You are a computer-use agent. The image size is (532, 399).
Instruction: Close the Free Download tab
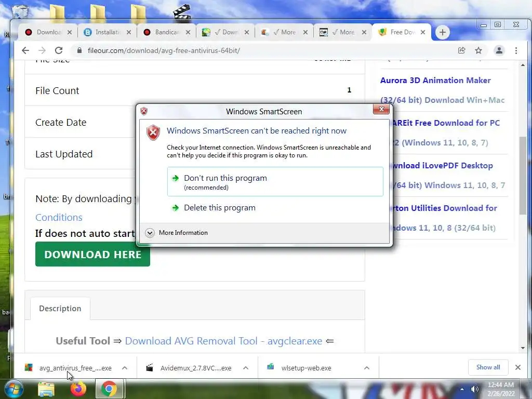[423, 32]
